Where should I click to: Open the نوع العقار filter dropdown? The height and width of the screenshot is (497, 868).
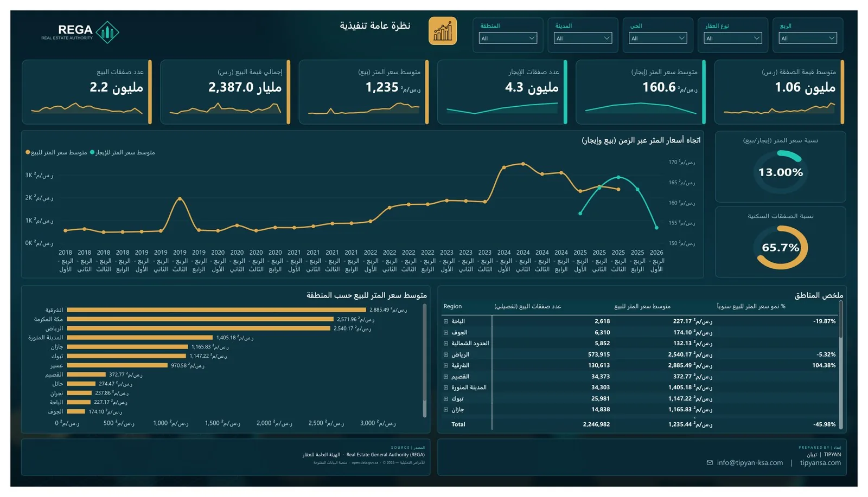pyautogui.click(x=732, y=38)
